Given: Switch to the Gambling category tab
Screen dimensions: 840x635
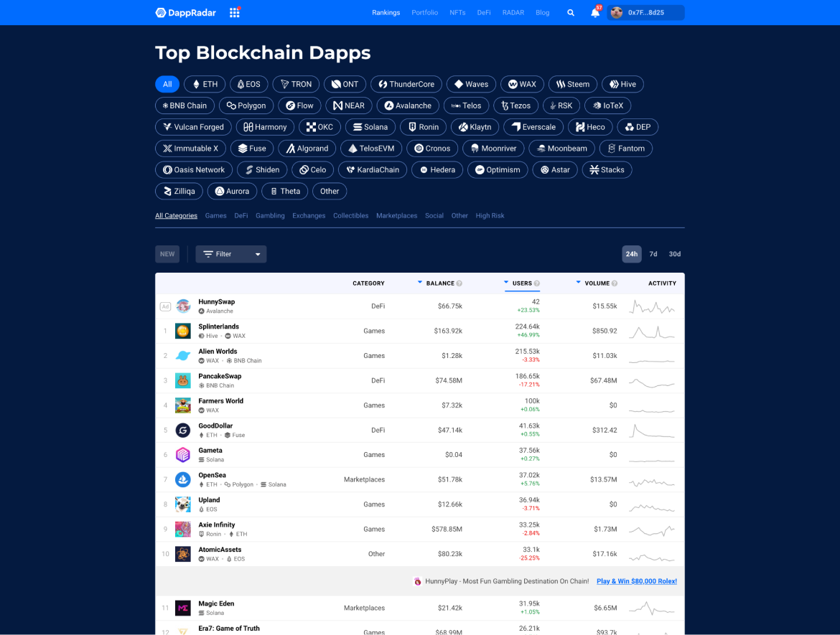Looking at the screenshot, I should tap(270, 216).
